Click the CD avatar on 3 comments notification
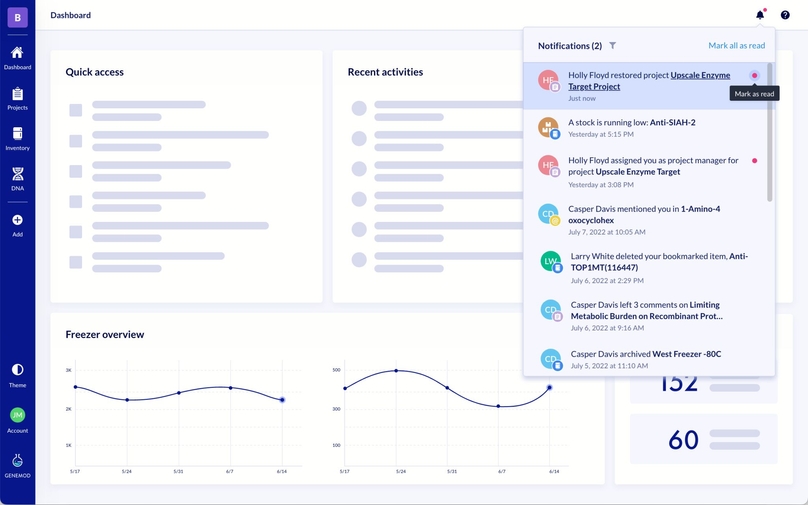Image resolution: width=808 pixels, height=505 pixels. point(550,310)
